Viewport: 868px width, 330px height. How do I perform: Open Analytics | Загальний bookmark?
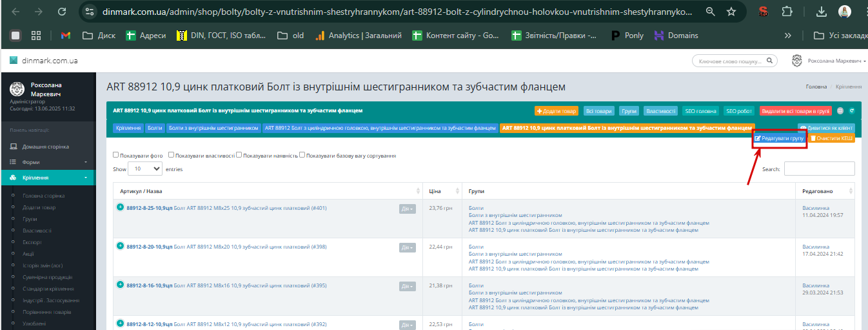click(358, 36)
